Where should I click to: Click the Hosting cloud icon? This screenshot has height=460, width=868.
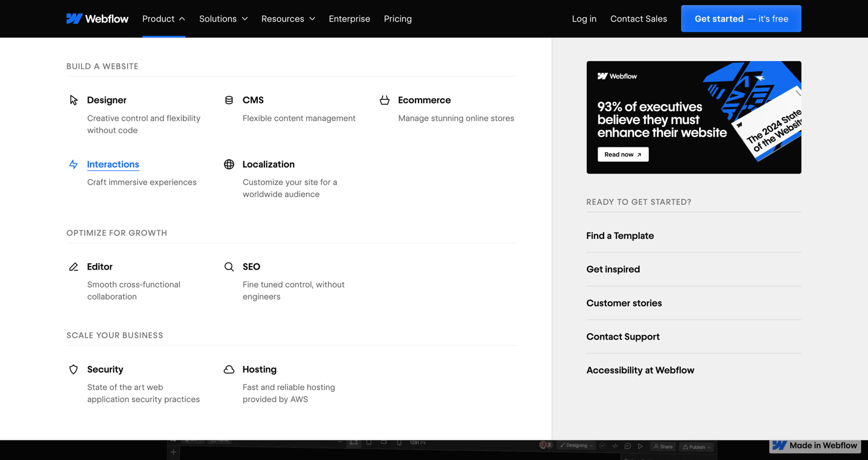[229, 370]
